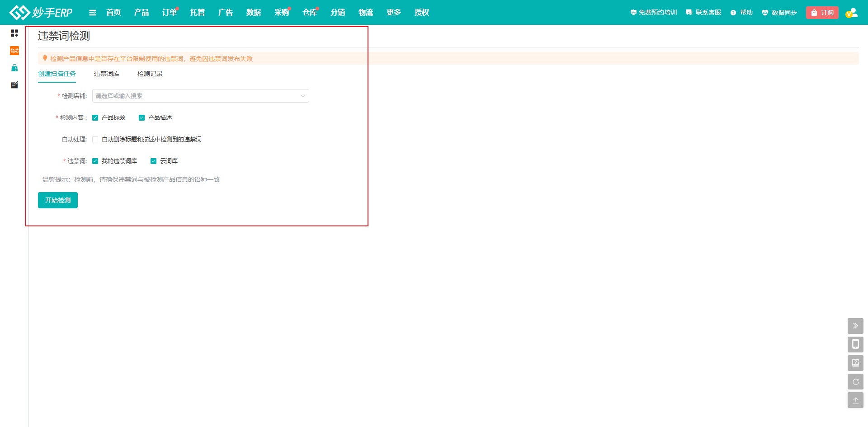Click the 开始检测 button
Viewport: 868px width, 427px height.
pyautogui.click(x=58, y=200)
